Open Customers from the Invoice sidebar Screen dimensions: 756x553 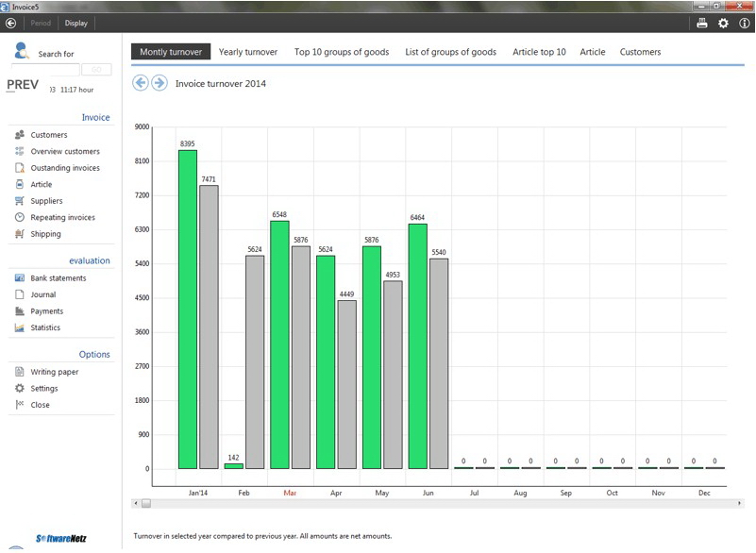48,135
